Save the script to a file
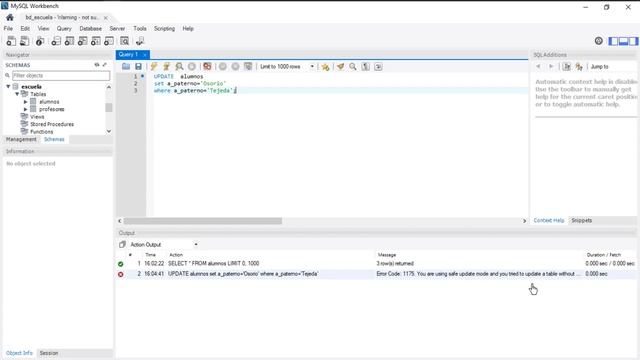640x360 pixels. [x=138, y=67]
